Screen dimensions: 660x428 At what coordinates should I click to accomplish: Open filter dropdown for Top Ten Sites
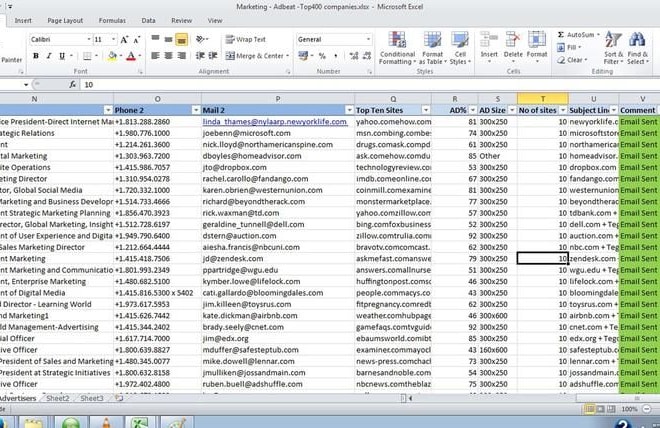[x=426, y=110]
